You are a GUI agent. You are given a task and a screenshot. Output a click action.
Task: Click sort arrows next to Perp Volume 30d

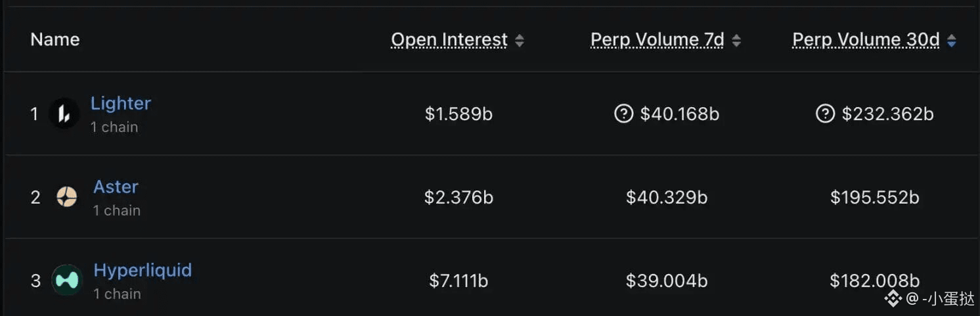tap(952, 41)
